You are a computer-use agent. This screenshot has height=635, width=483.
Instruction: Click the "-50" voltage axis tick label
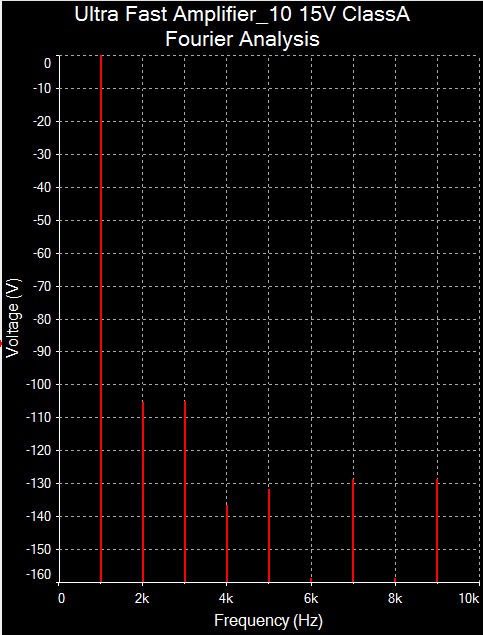coord(41,220)
